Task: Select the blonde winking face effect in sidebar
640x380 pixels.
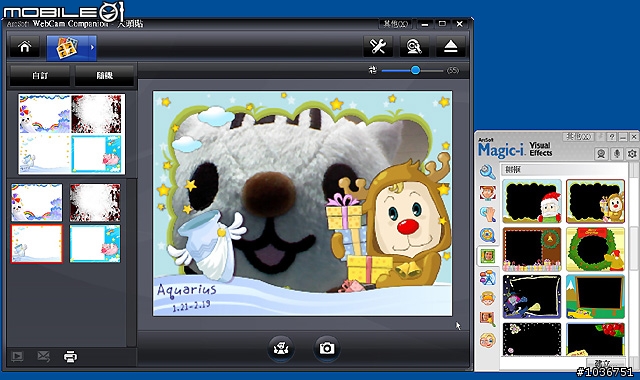Action: click(487, 340)
